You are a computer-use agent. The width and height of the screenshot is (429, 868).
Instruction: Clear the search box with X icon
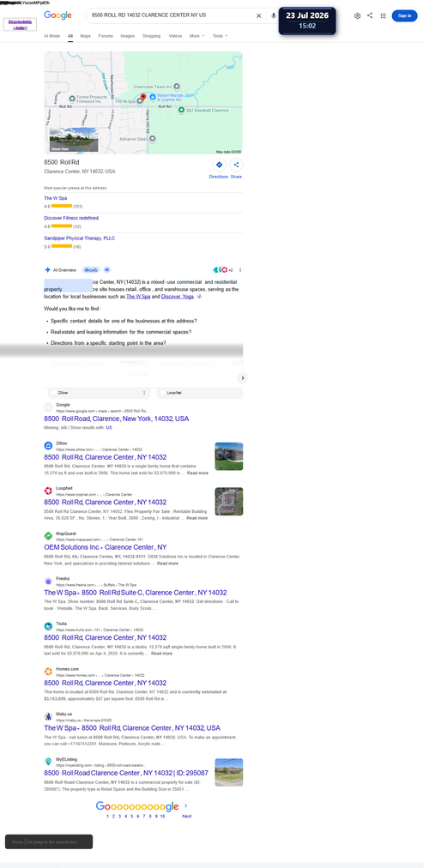click(258, 16)
